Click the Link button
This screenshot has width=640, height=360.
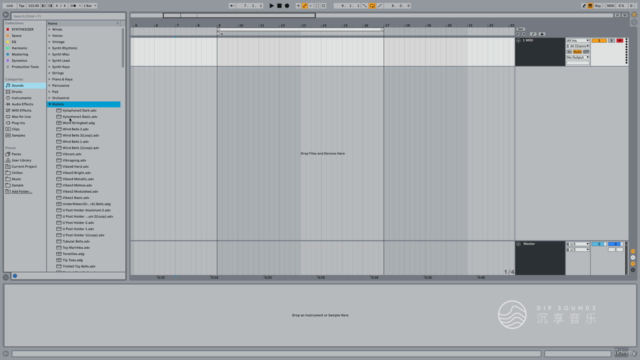pos(9,6)
